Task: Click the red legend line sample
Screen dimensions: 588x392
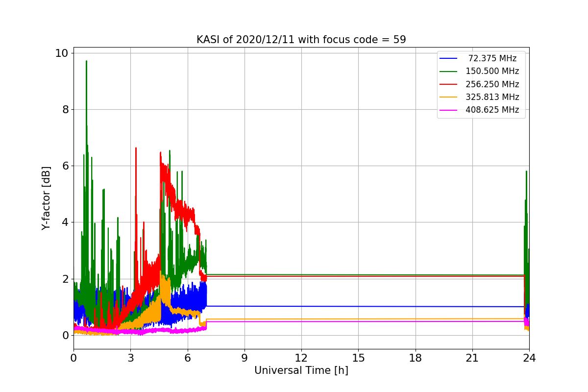Action: click(x=449, y=84)
